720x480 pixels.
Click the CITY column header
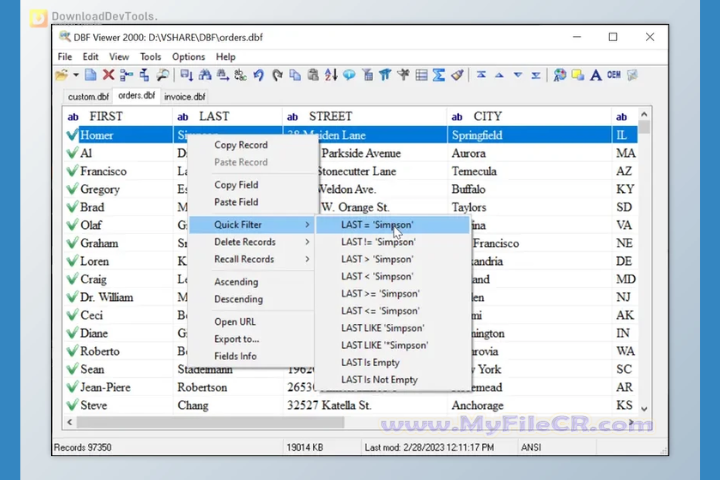pos(529,117)
